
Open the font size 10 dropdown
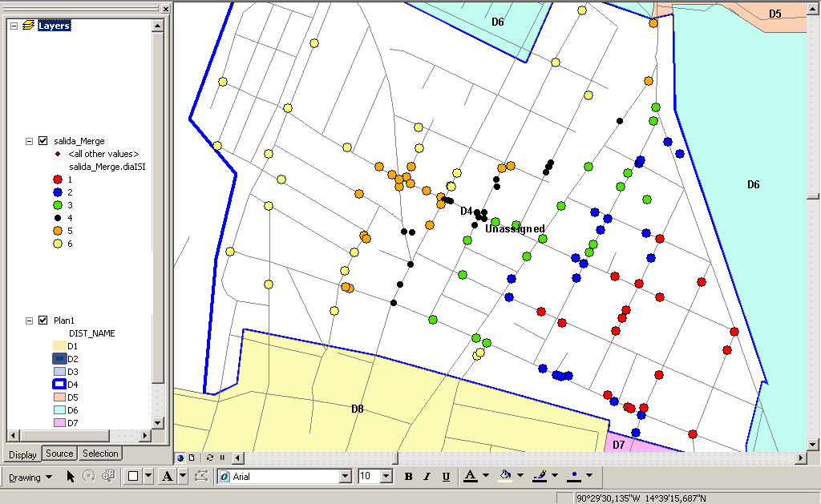pyautogui.click(x=386, y=476)
